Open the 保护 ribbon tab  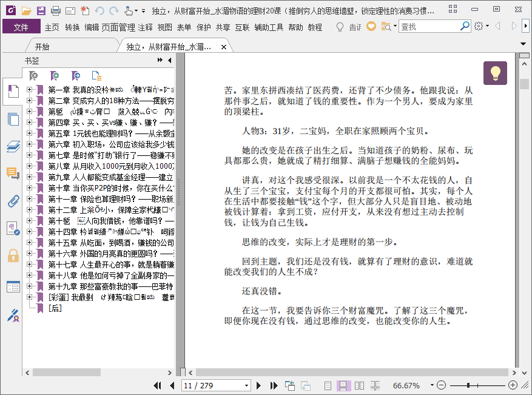pyautogui.click(x=203, y=27)
